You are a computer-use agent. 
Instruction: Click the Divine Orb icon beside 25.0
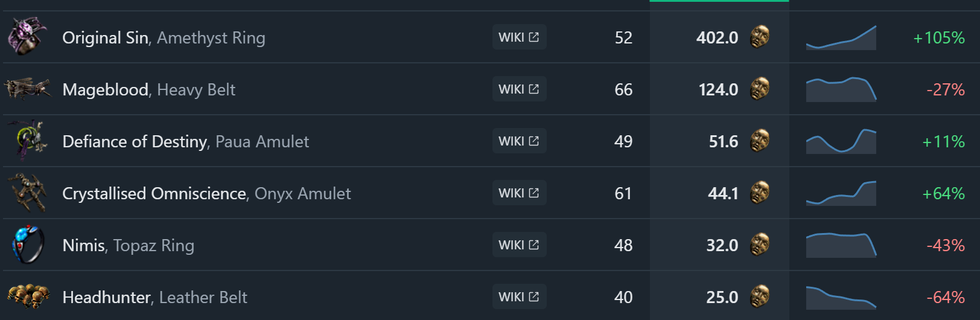760,296
